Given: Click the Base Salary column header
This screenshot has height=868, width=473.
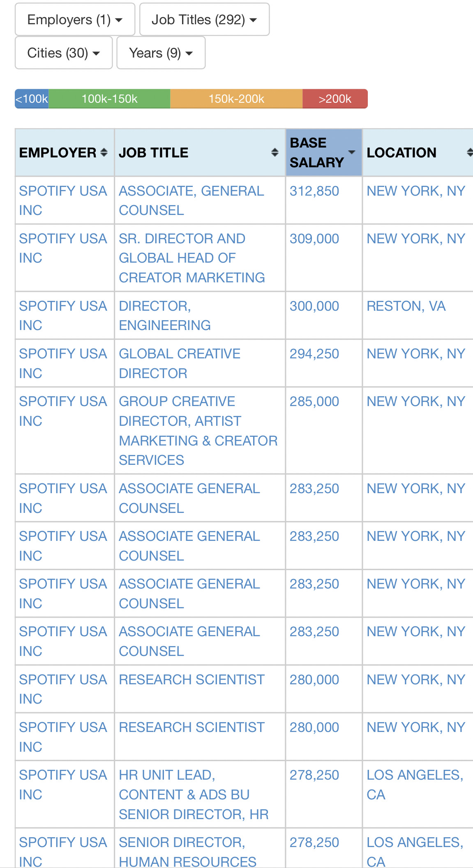Looking at the screenshot, I should 316,152.
